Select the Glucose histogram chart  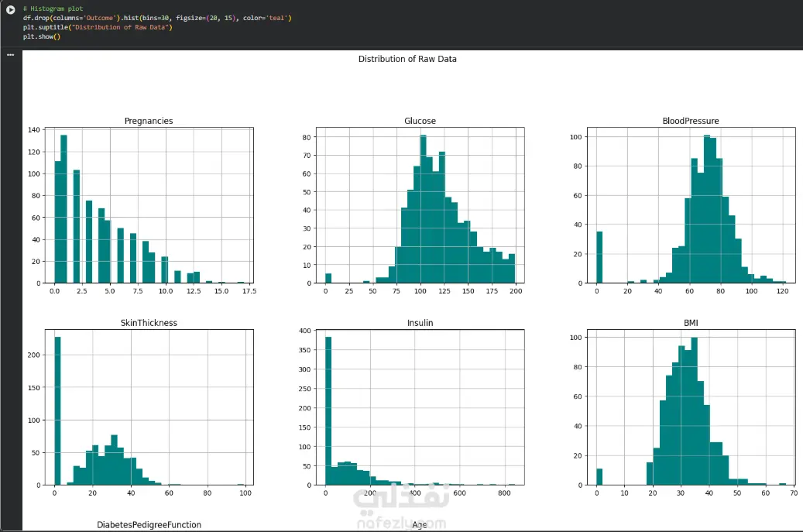point(420,205)
